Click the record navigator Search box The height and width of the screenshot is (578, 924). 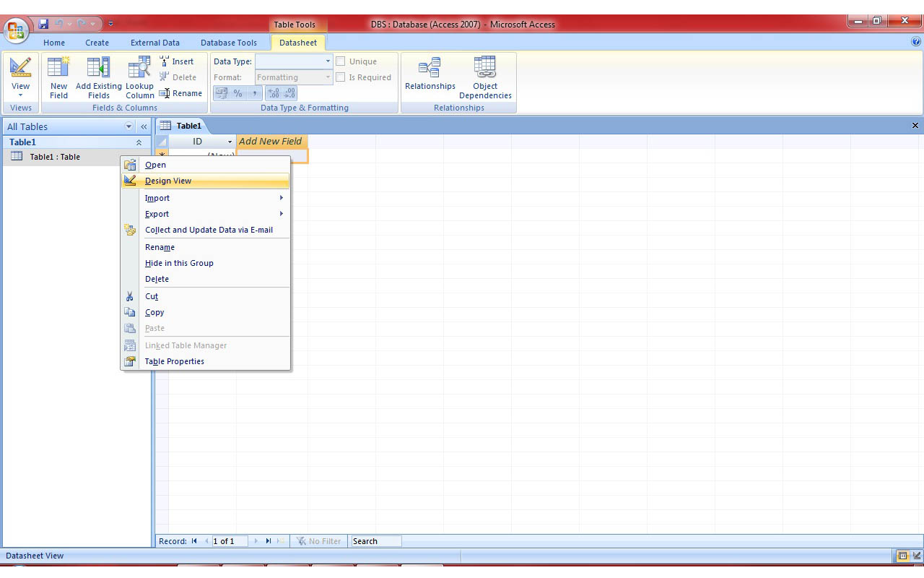pos(375,541)
